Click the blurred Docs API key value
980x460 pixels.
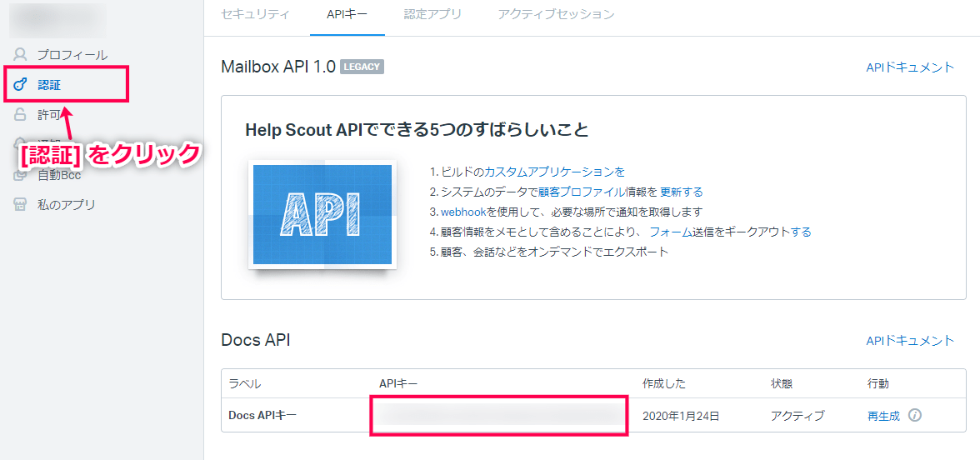pos(498,415)
